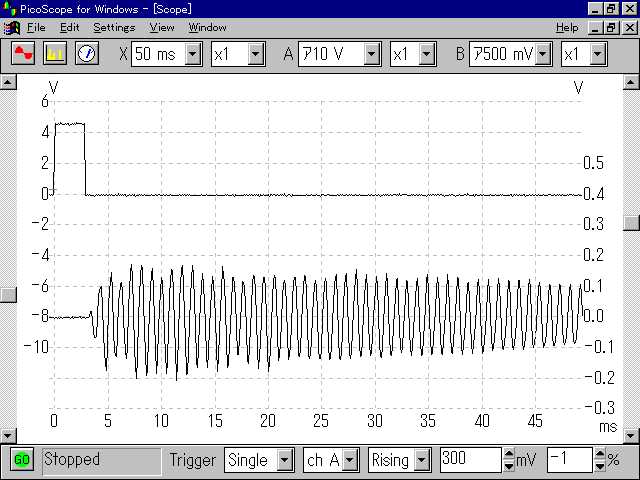Click right scrollbar up arrow

631,82
